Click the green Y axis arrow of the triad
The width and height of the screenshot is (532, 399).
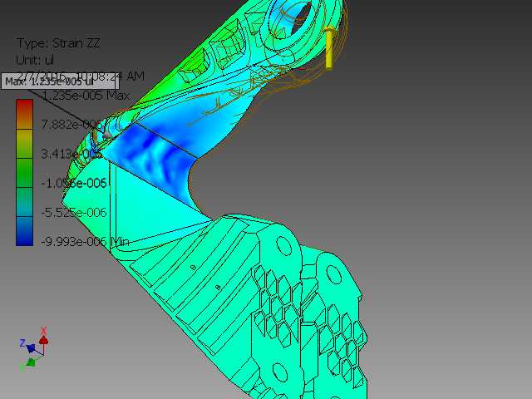(x=31, y=362)
